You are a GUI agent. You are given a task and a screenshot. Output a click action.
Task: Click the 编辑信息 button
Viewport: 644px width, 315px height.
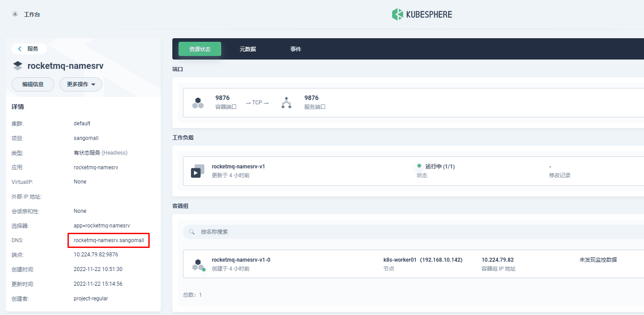[x=33, y=84]
